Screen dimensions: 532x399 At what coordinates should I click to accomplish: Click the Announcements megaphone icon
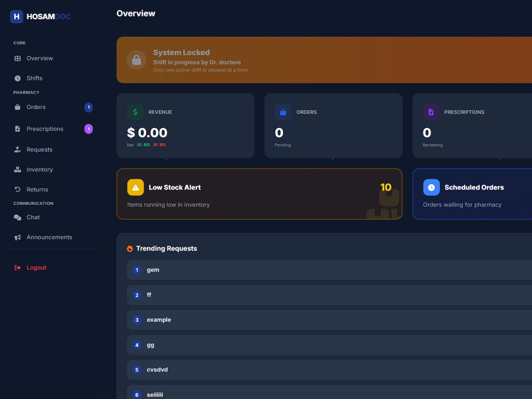(18, 237)
